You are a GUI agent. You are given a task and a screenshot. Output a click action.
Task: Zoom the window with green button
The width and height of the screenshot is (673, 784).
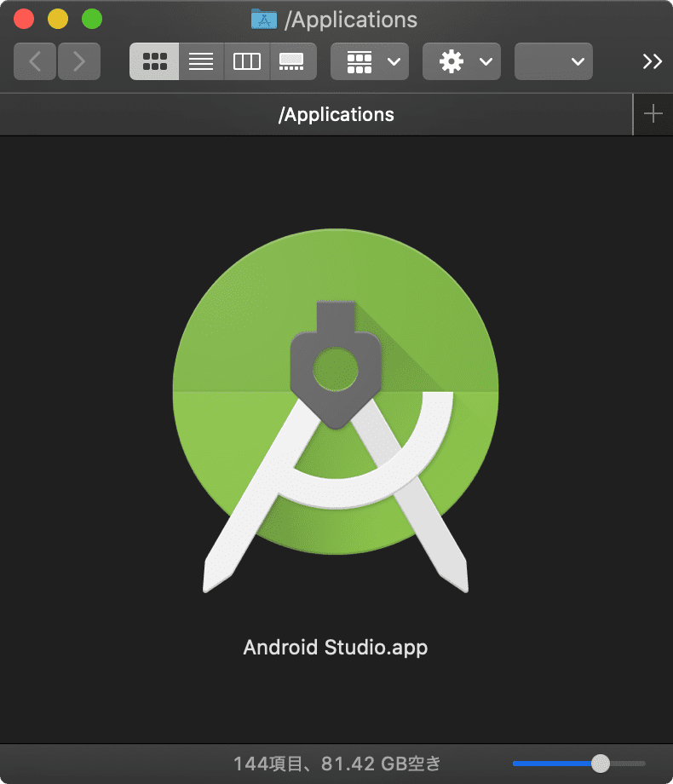click(92, 19)
